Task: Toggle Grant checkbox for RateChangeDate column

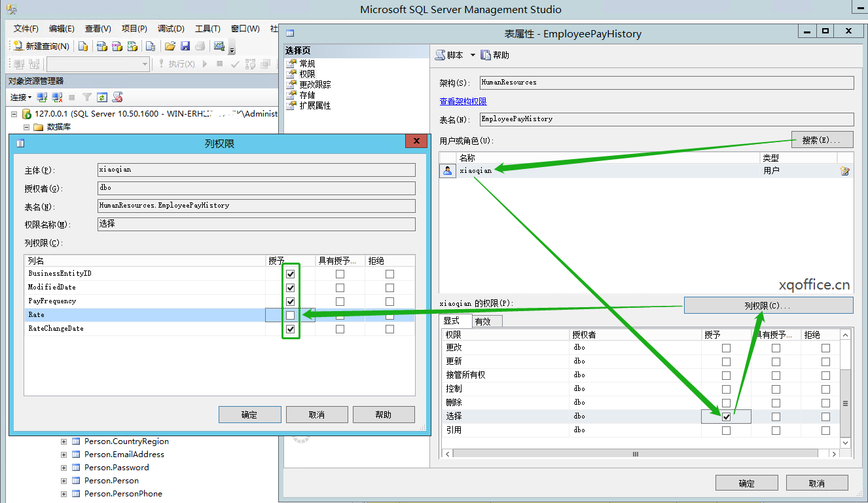Action: click(x=291, y=329)
